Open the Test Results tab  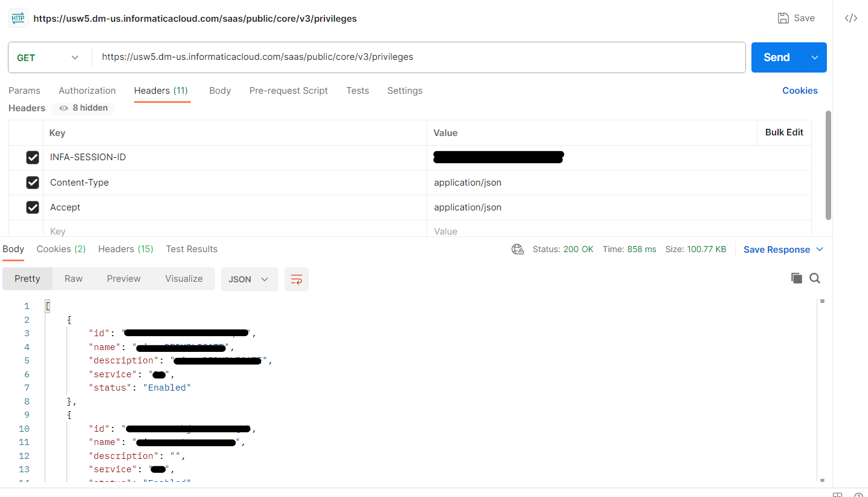(191, 249)
